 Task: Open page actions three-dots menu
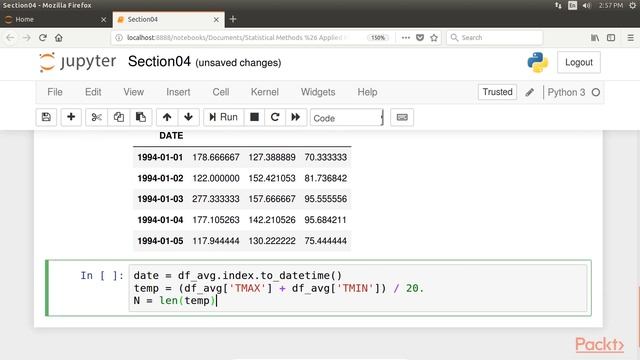tap(405, 38)
